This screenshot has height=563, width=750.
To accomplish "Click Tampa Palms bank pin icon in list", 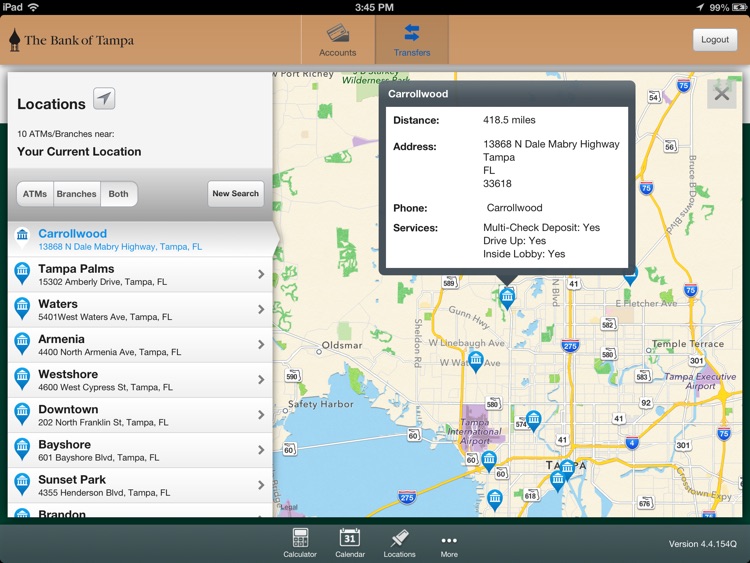I will [x=22, y=273].
